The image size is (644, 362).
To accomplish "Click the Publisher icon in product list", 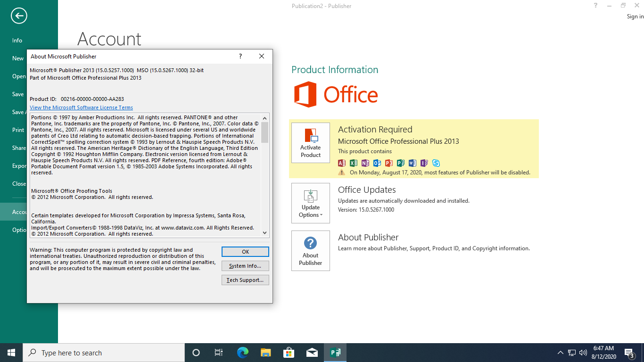I will tap(401, 163).
